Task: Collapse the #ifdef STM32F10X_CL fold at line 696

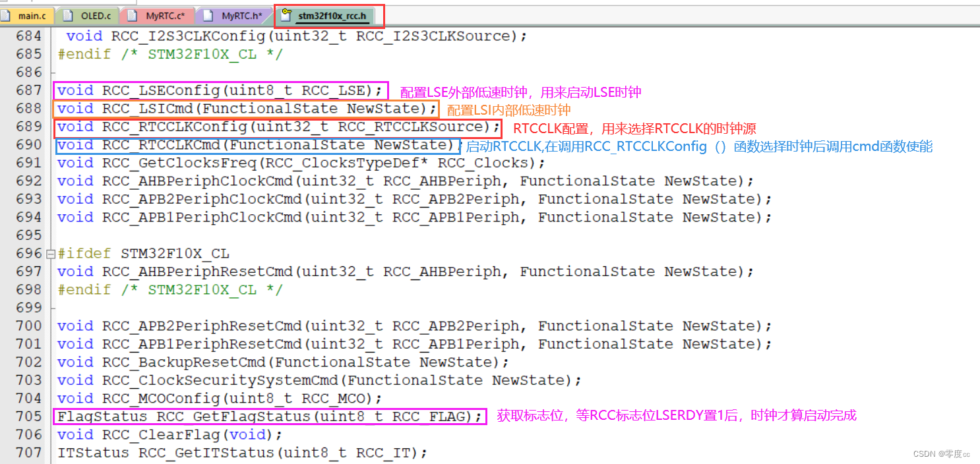Action: [51, 254]
